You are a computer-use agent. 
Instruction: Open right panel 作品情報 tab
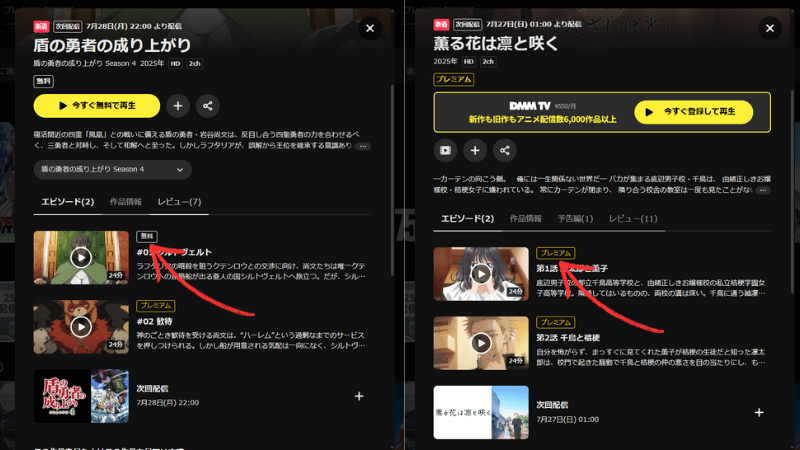click(x=526, y=219)
